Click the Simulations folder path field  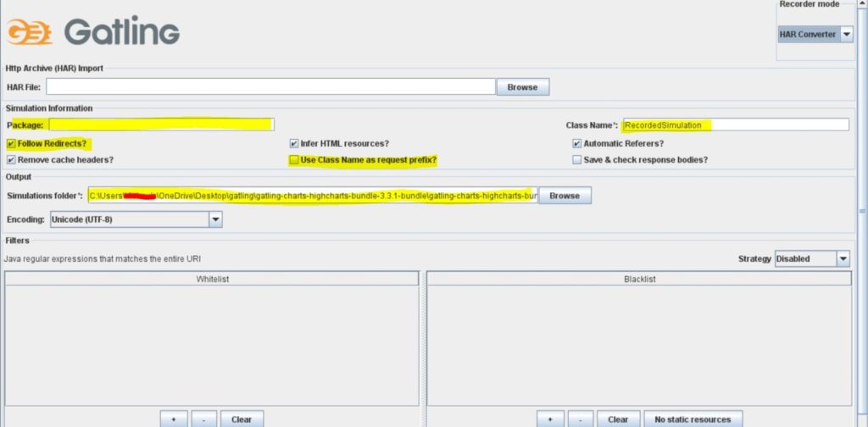pos(311,196)
